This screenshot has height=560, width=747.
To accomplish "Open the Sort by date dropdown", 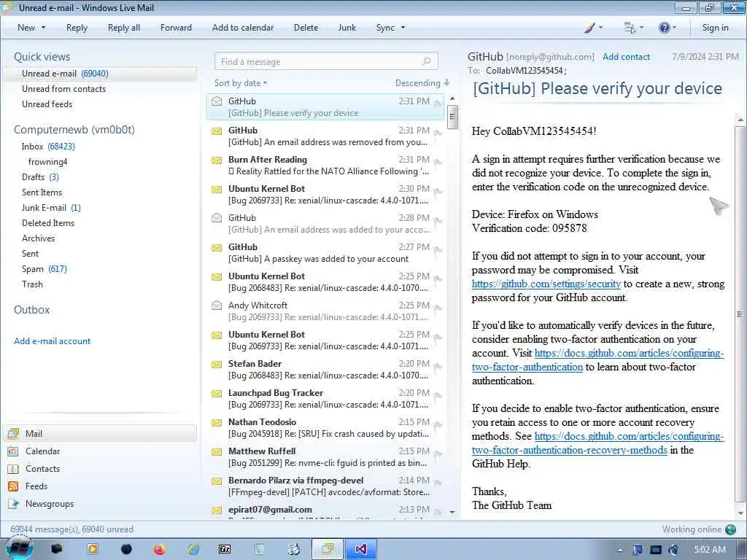I will pos(241,83).
